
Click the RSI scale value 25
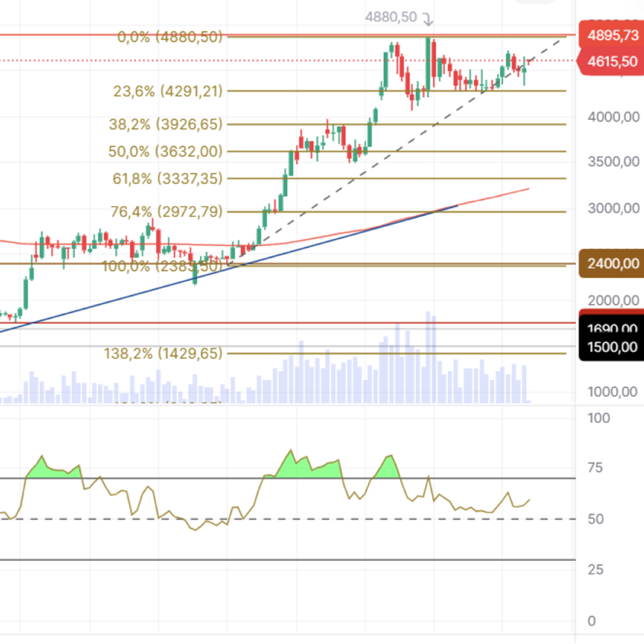(x=596, y=569)
